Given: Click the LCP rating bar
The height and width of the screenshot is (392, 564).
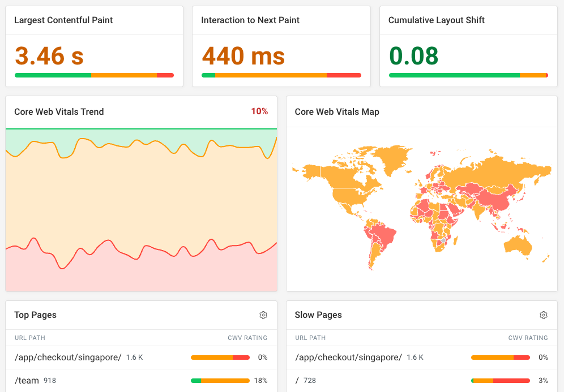Looking at the screenshot, I should [x=94, y=75].
